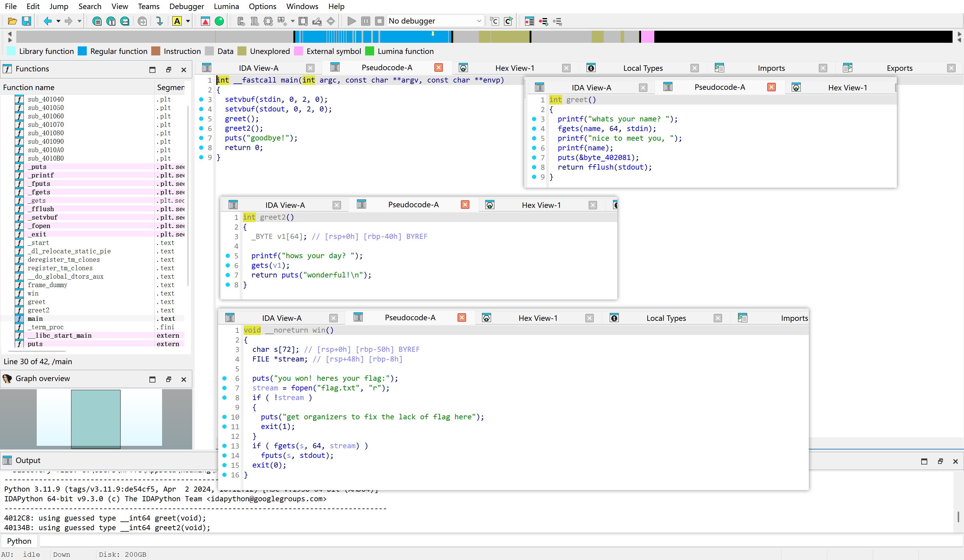The height and width of the screenshot is (560, 964).
Task: Select the '_gets' function in Functions list
Action: point(36,200)
